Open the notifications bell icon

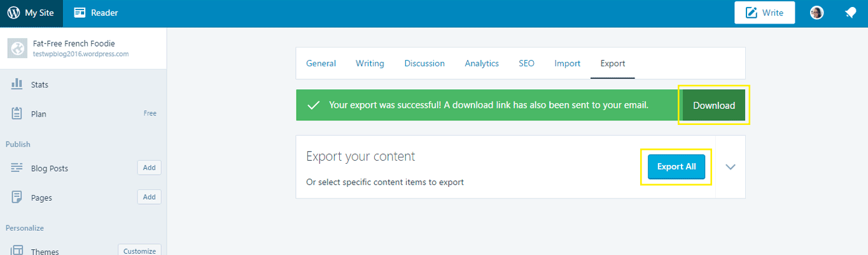850,13
